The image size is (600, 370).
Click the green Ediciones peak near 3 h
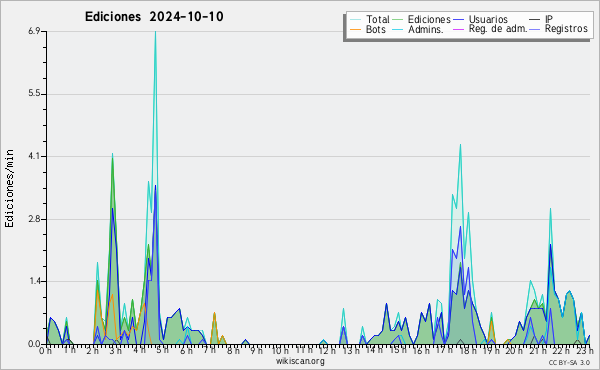coord(112,158)
